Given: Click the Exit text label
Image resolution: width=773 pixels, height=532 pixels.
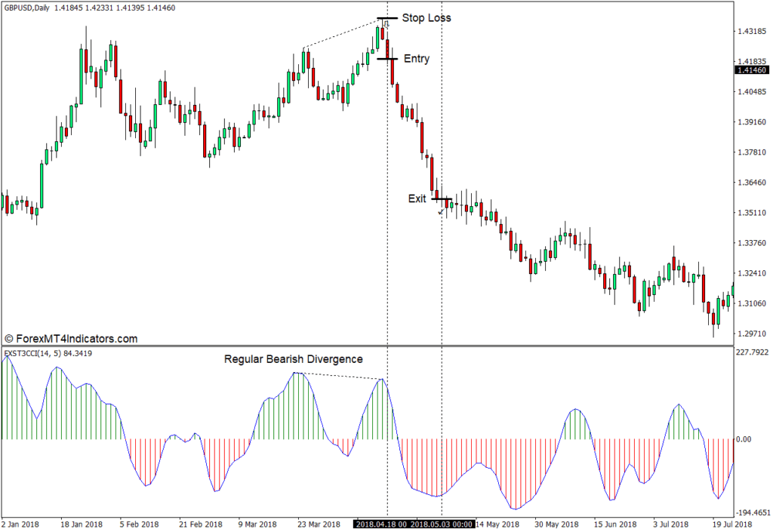Looking at the screenshot, I should 417,198.
